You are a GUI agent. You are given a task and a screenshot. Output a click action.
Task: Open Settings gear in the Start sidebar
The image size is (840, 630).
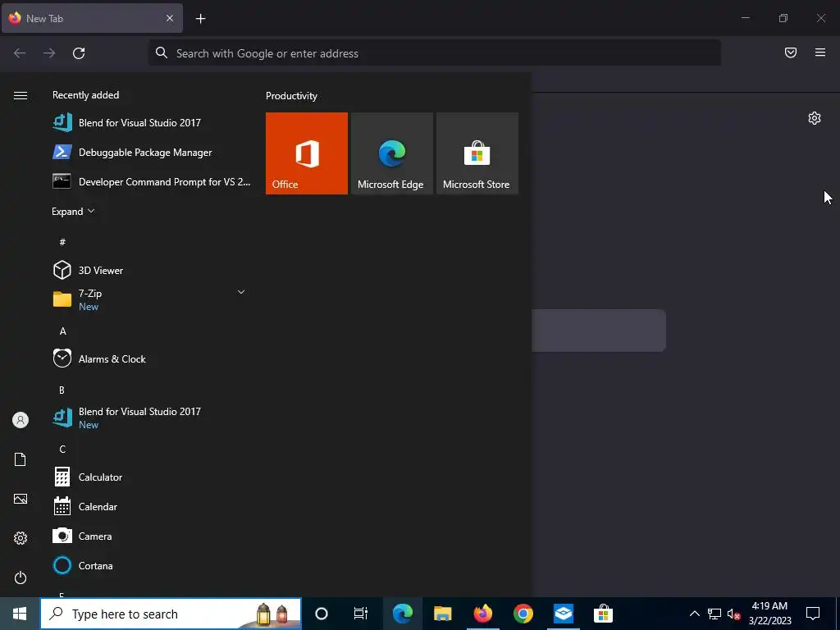(21, 538)
